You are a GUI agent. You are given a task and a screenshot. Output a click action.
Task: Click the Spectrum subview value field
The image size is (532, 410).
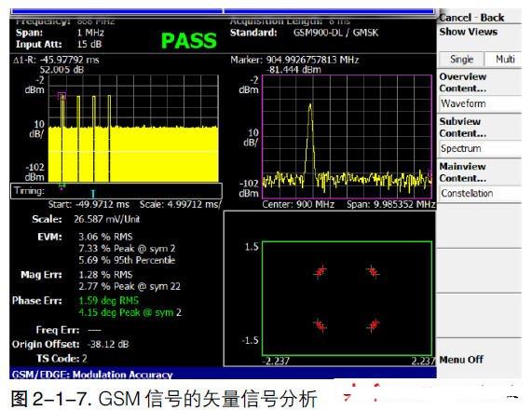click(x=481, y=149)
